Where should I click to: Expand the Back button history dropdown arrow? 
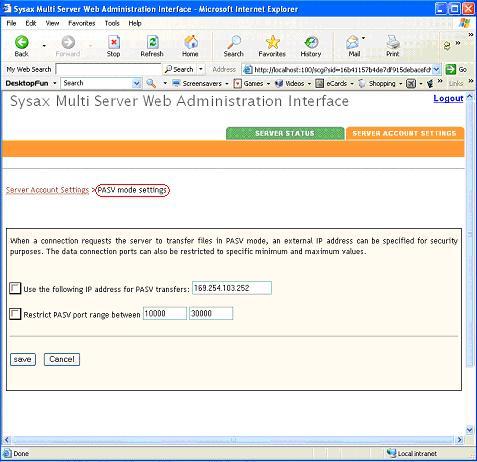[x=44, y=46]
